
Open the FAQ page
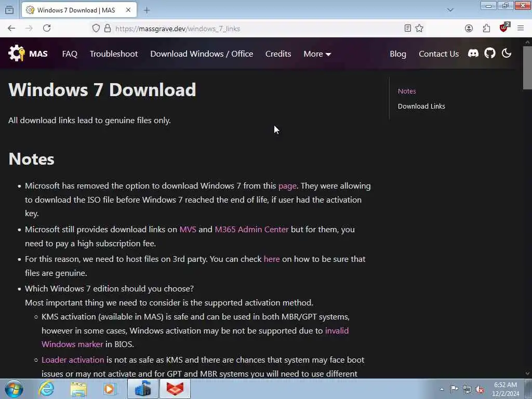70,54
